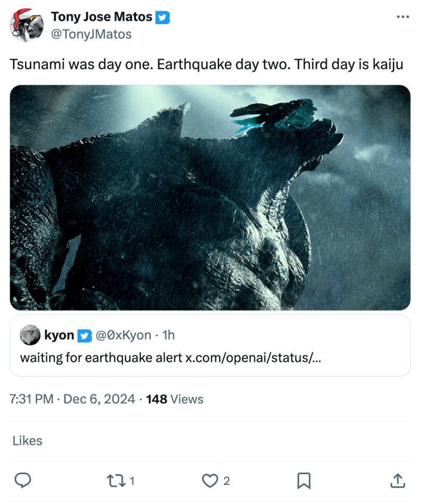Viewport: 424px width, 504px height.
Task: Open the share menu via upload arrow icon
Action: pyautogui.click(x=398, y=481)
